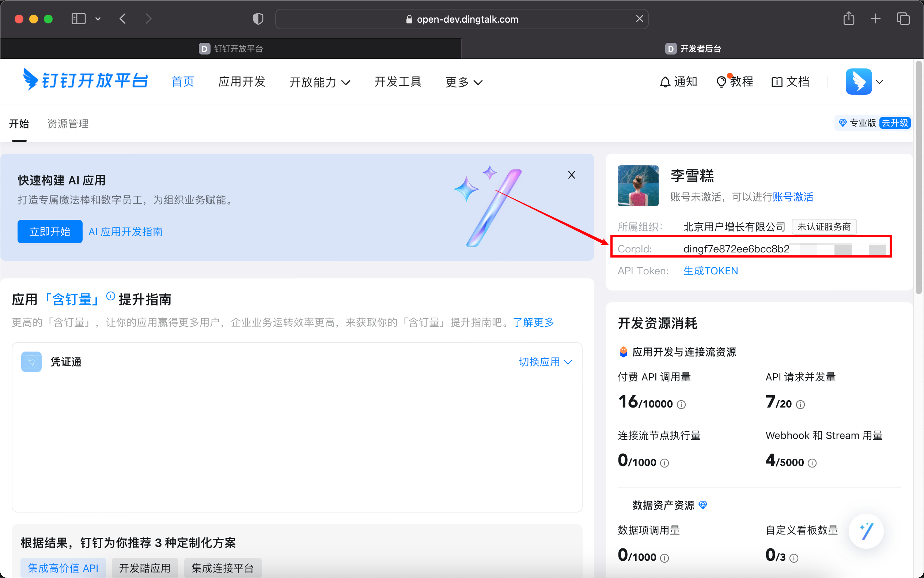Click the 生成TOKEN link
The height and width of the screenshot is (578, 924).
tap(711, 271)
